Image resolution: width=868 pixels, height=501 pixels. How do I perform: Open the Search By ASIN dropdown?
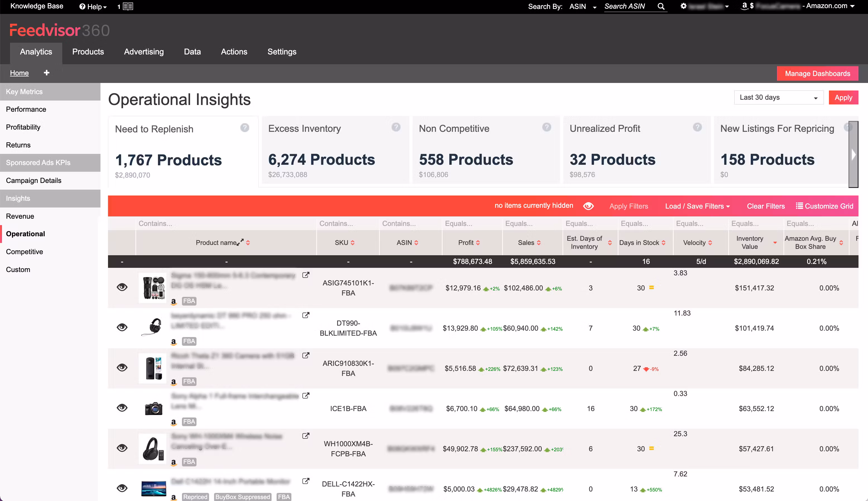(582, 6)
